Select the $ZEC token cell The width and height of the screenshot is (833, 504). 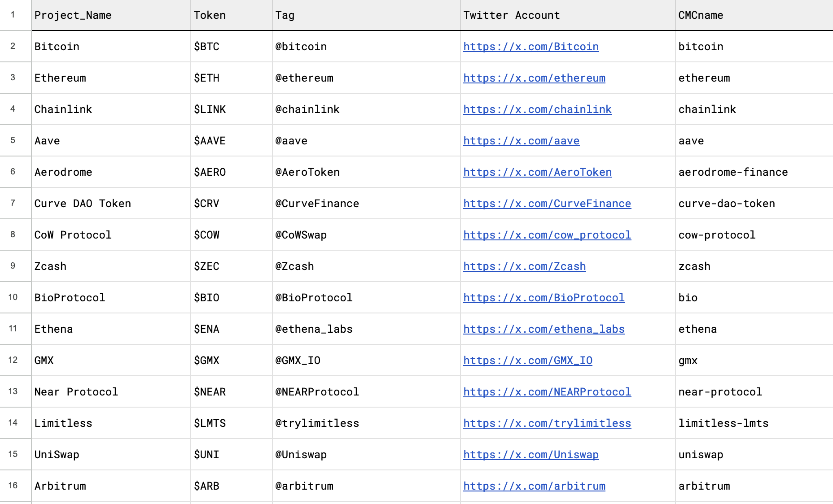point(231,266)
